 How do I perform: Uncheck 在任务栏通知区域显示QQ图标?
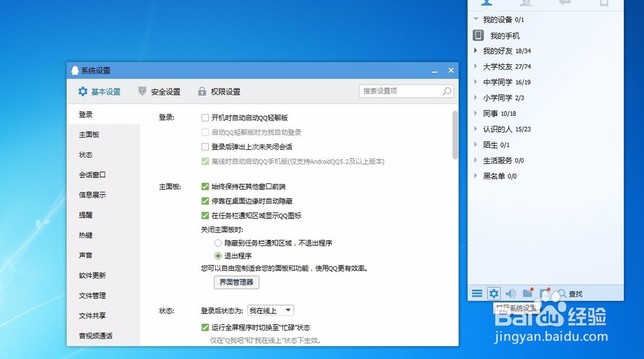[205, 216]
